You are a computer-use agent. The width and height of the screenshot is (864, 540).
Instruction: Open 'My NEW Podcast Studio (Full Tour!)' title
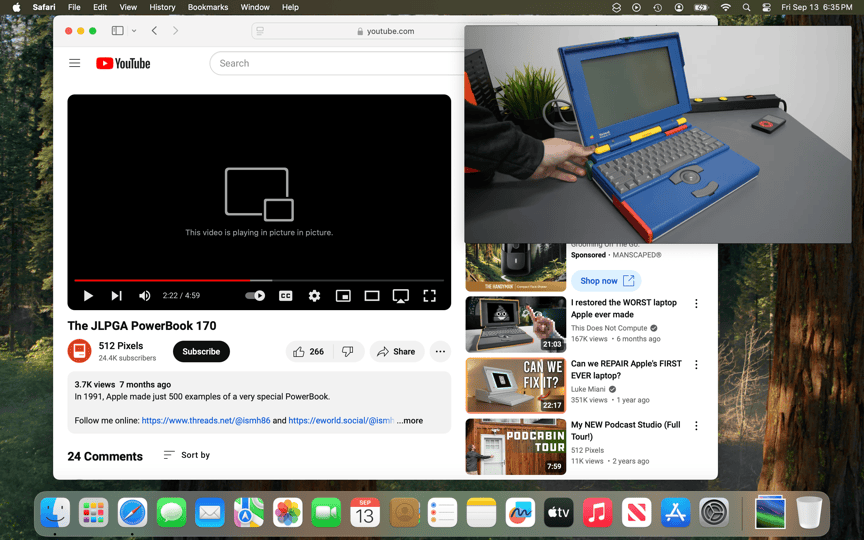click(625, 430)
